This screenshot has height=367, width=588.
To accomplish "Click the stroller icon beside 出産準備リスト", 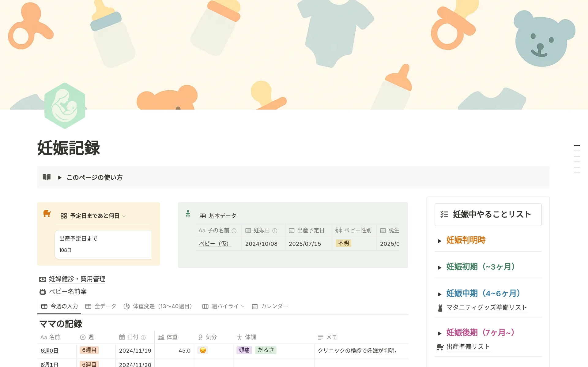I will coord(440,347).
